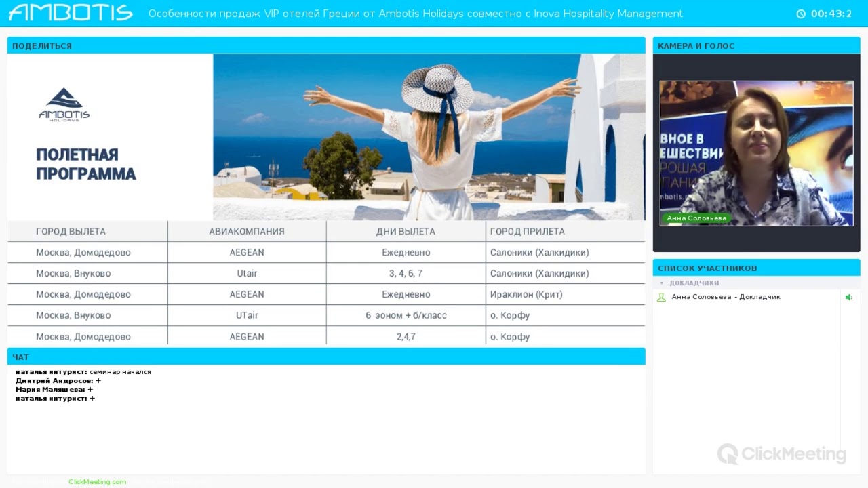
Task: Click the Поделиться panel header
Action: (326, 45)
